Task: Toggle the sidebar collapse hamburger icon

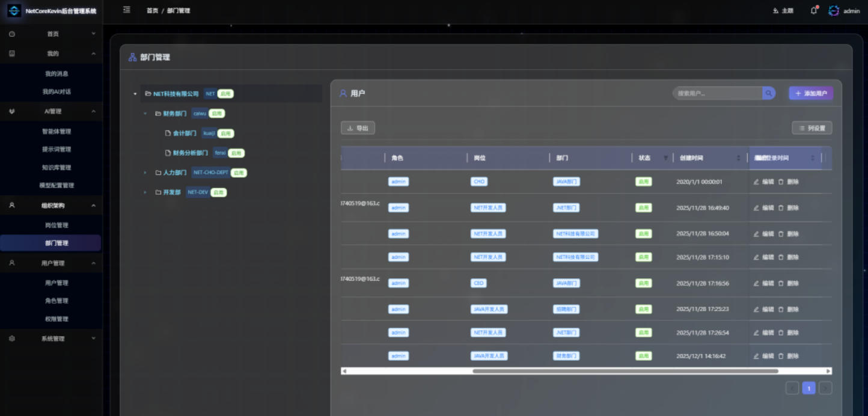Action: coord(126,10)
